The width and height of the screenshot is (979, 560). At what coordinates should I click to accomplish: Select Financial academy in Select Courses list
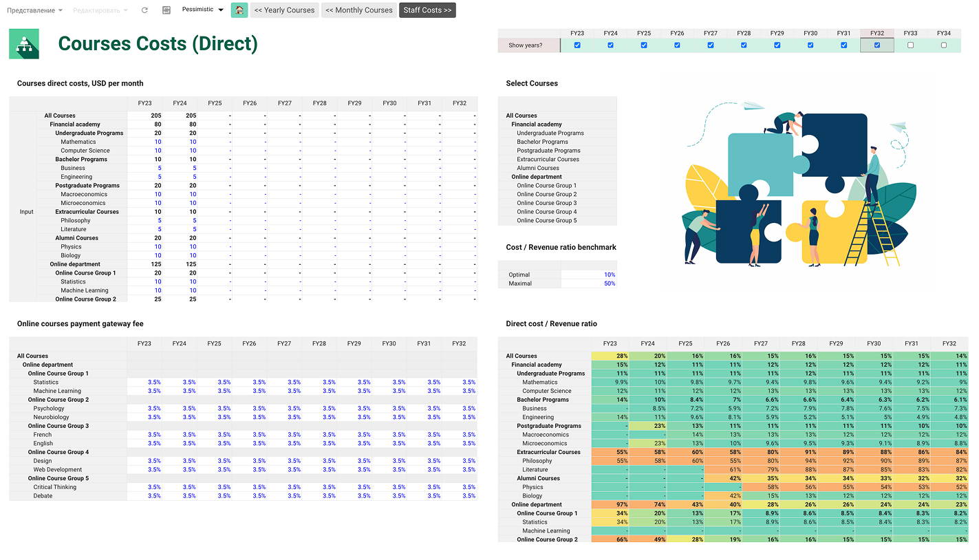[537, 125]
